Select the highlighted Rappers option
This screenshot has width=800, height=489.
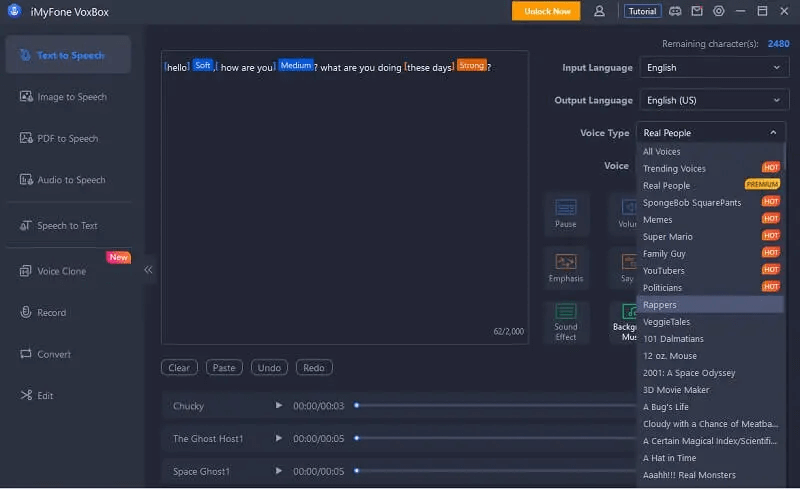click(x=710, y=305)
